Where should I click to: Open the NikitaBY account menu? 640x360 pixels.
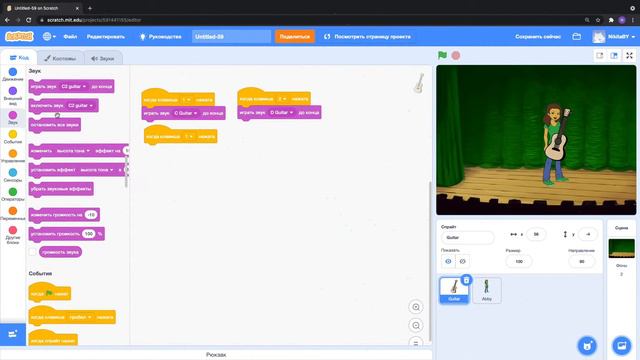click(x=614, y=36)
